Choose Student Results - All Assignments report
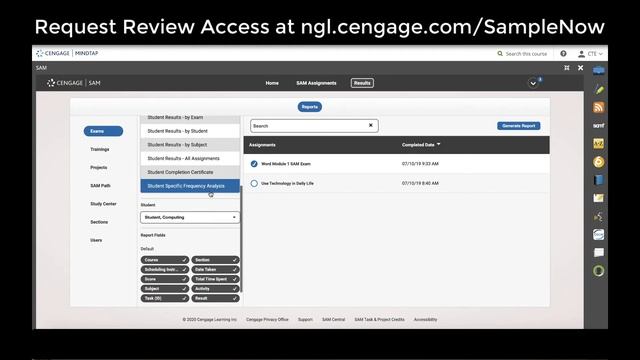Image resolution: width=640 pixels, height=360 pixels. [x=190, y=158]
